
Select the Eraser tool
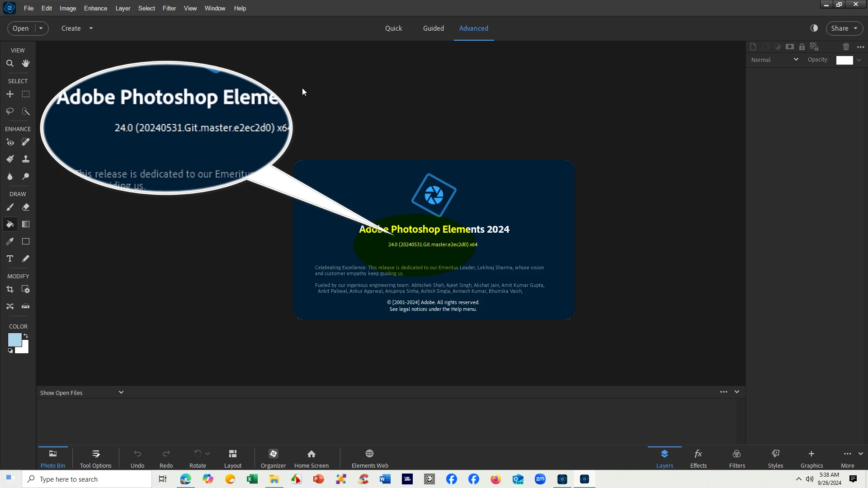(x=26, y=207)
